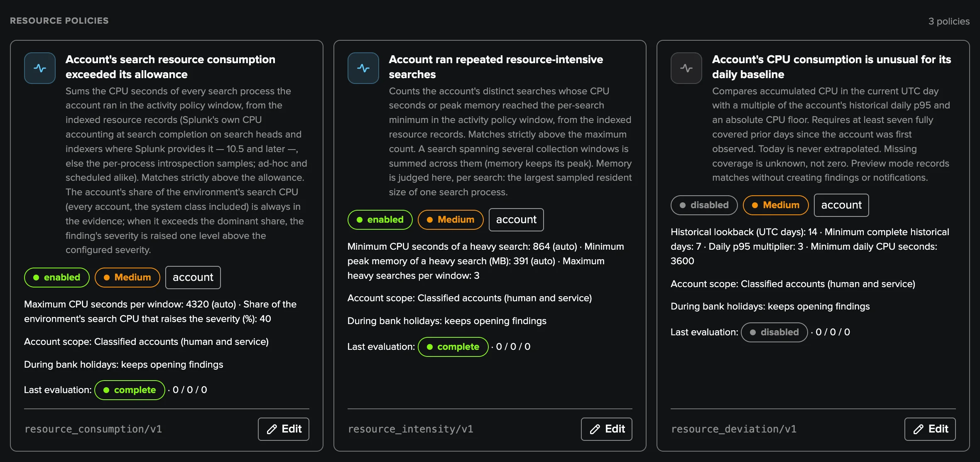Image resolution: width=980 pixels, height=462 pixels.
Task: Click the title 'Account's search resource consumption exceeded its allowance'
Action: click(x=170, y=67)
